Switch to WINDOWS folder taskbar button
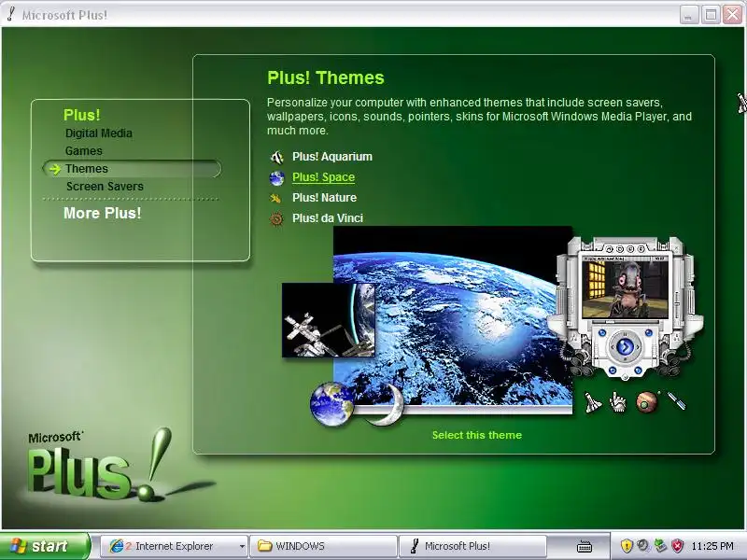Image resolution: width=747 pixels, height=560 pixels. [324, 546]
